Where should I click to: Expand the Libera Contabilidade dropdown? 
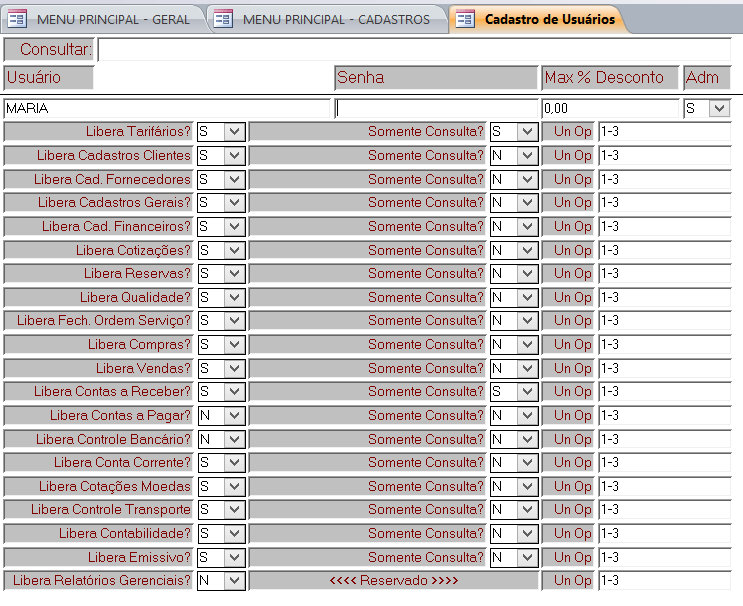(234, 534)
